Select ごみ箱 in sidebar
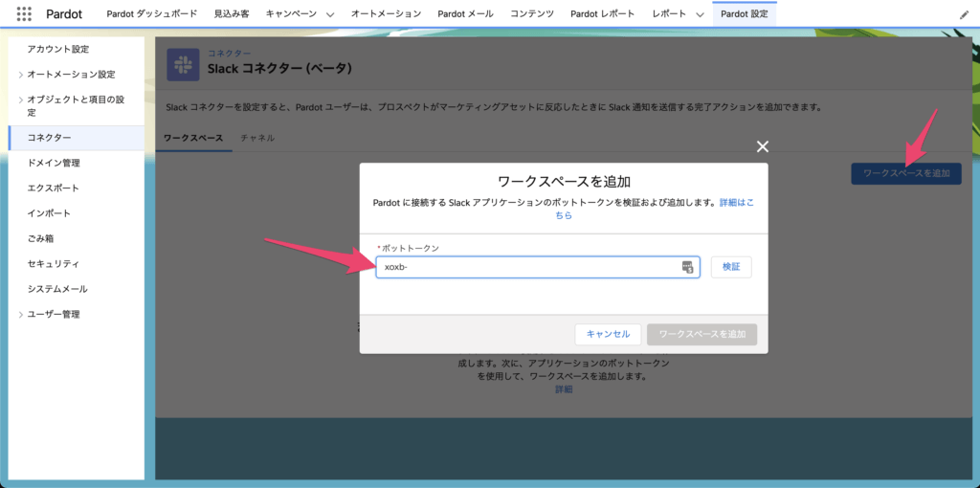Screen dimensions: 980x488 pyautogui.click(x=40, y=238)
